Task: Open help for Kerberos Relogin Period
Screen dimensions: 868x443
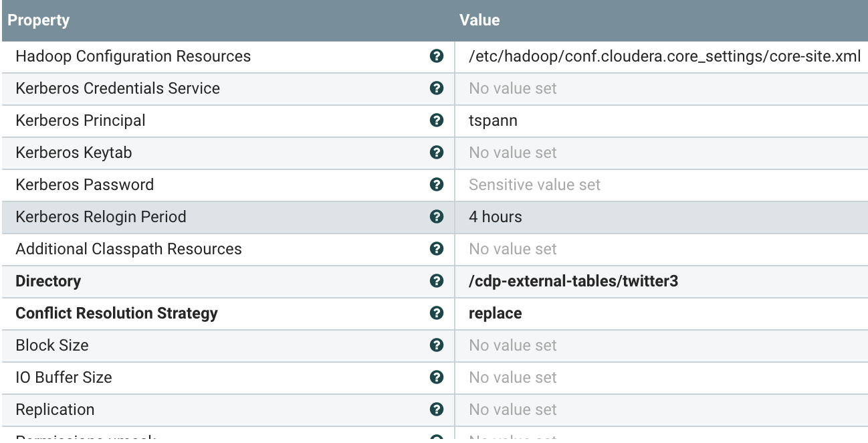Action: tap(437, 217)
